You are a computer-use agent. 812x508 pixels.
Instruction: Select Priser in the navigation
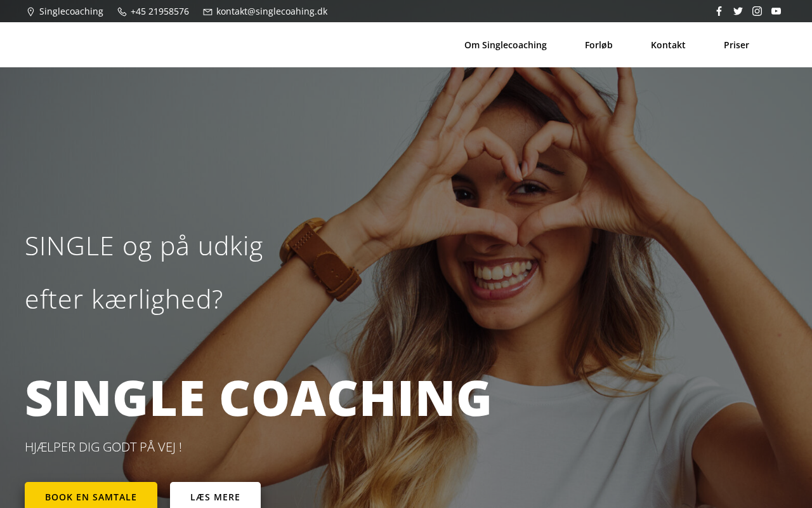737,45
